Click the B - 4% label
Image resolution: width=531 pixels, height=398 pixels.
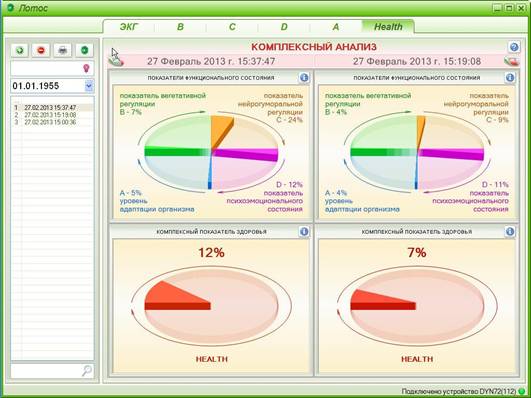pos(336,112)
